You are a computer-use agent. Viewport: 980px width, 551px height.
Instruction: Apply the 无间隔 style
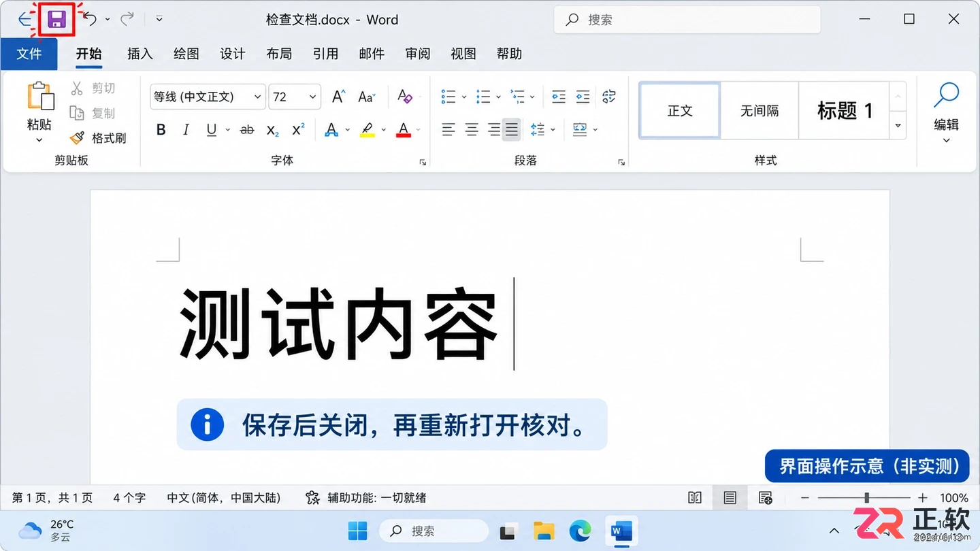tap(759, 110)
